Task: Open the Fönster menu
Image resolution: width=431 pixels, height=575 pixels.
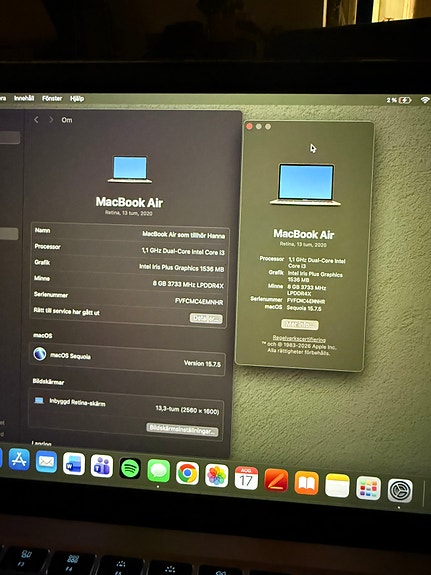Action: click(x=52, y=98)
